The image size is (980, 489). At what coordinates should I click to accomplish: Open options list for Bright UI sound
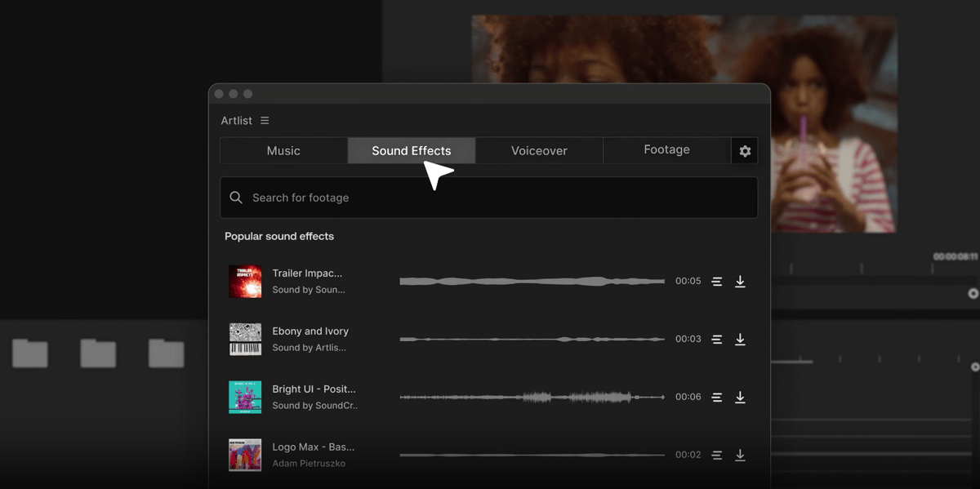(716, 398)
